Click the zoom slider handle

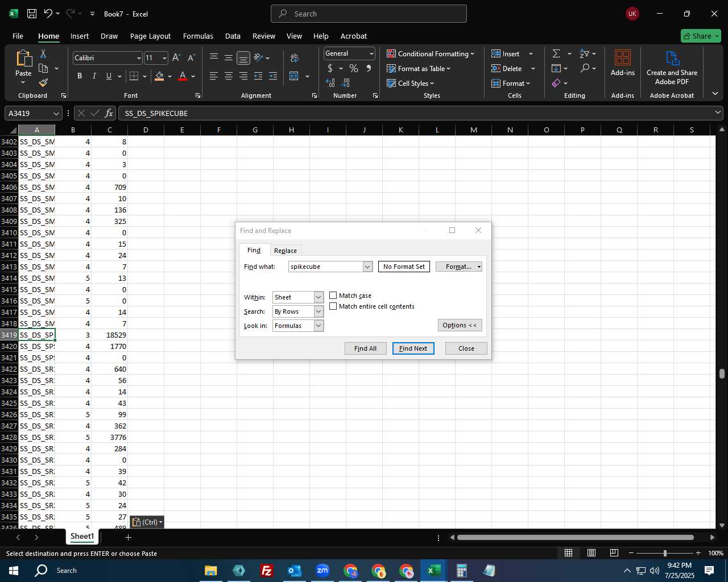(664, 553)
